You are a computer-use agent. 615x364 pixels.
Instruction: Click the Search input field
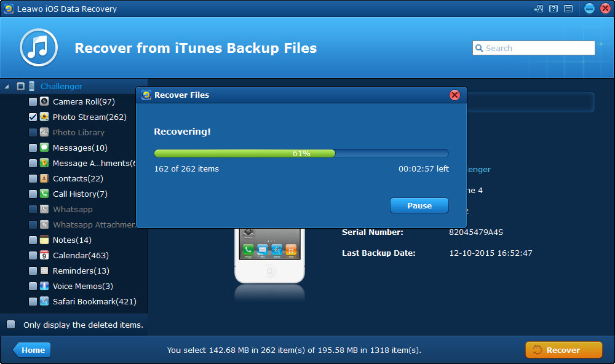tap(533, 48)
